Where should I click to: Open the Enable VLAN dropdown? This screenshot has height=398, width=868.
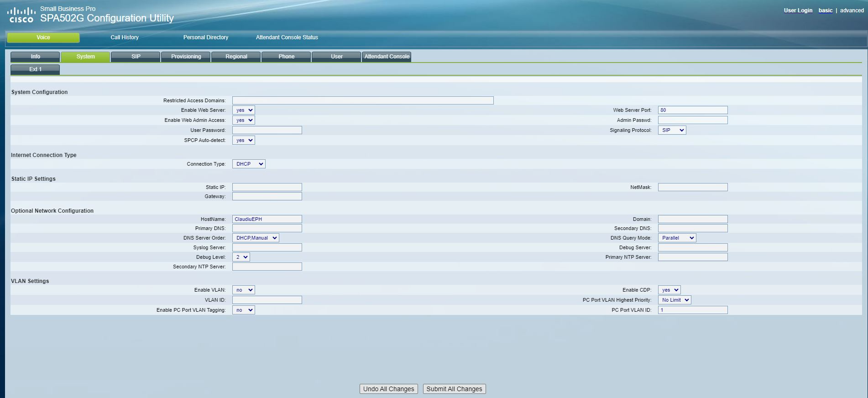(x=243, y=290)
